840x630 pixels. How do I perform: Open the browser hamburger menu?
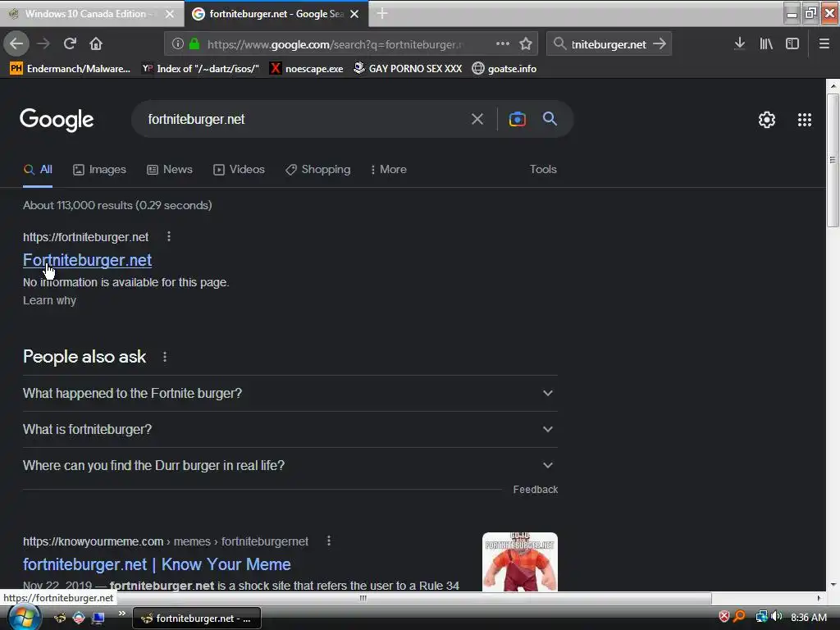click(824, 44)
